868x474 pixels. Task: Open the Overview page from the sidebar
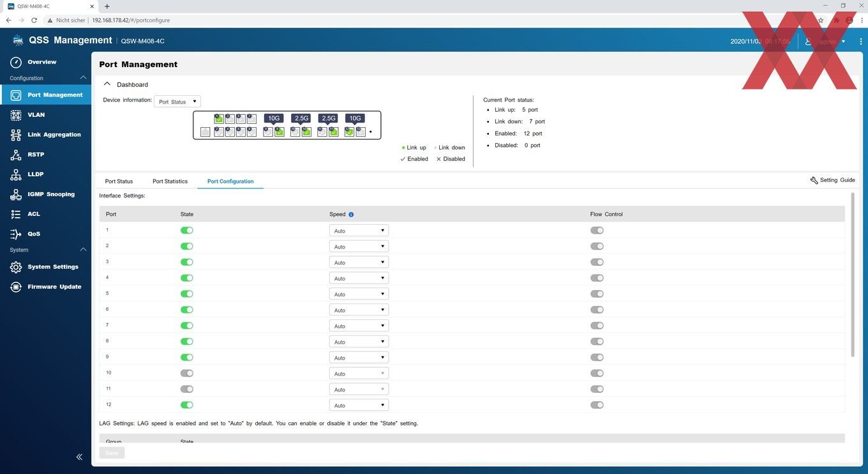42,62
